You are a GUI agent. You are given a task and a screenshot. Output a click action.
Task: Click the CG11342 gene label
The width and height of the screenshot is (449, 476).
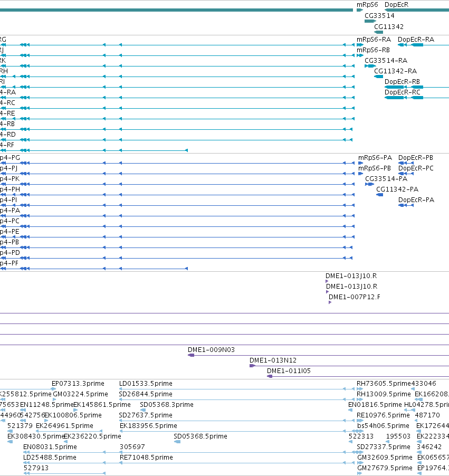(x=389, y=27)
